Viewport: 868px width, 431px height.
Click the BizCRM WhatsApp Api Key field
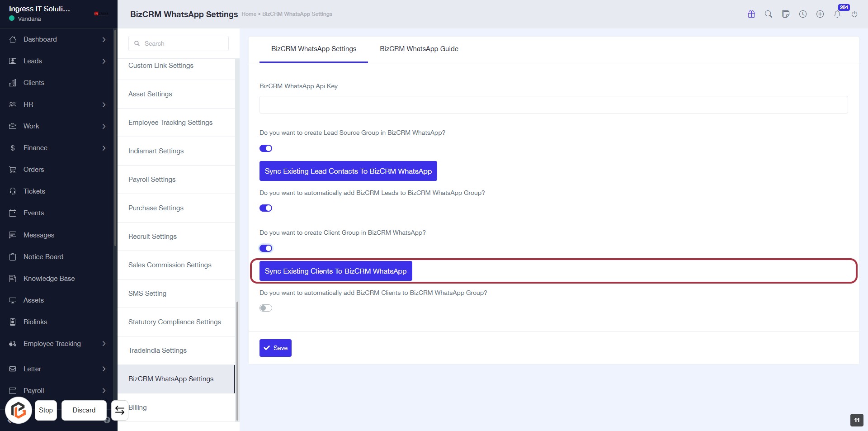(x=553, y=104)
